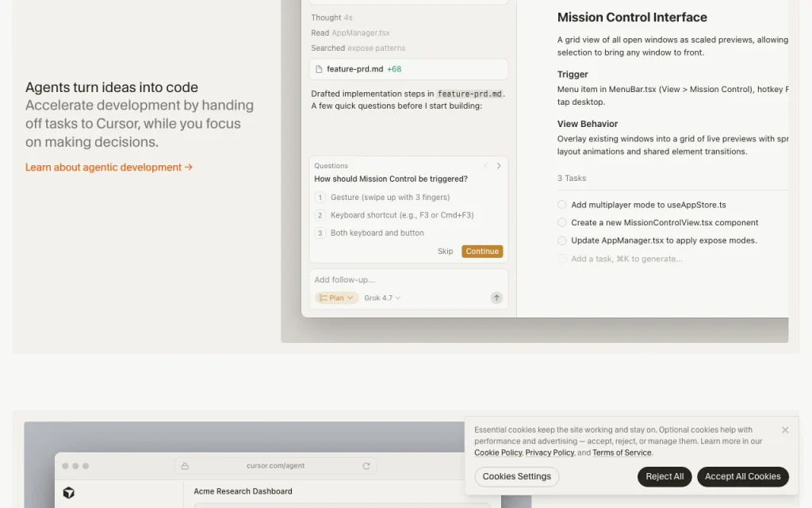This screenshot has width=812, height=508.
Task: Go to next question arrow
Action: (x=498, y=166)
